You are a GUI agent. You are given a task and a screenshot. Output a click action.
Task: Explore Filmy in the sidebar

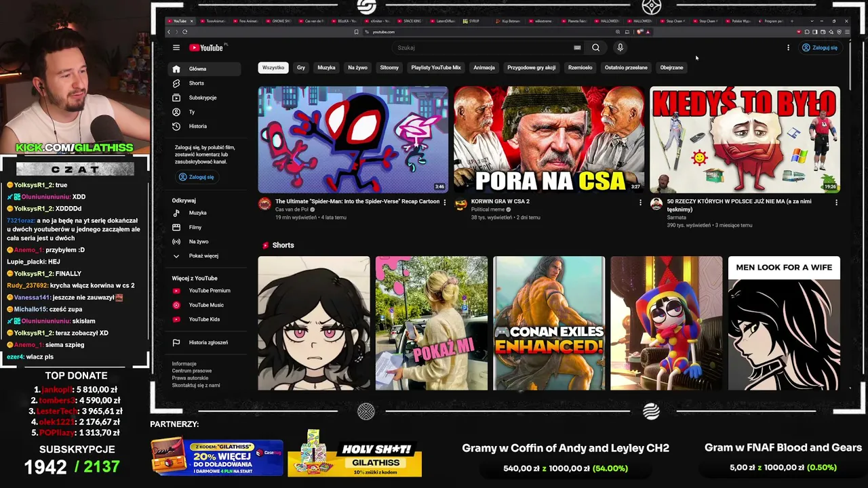(204, 227)
